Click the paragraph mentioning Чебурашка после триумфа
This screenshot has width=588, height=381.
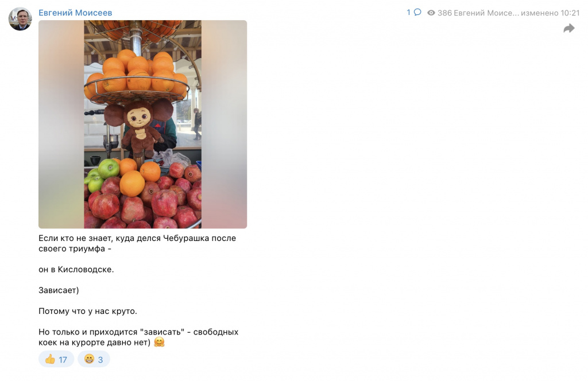(x=137, y=243)
